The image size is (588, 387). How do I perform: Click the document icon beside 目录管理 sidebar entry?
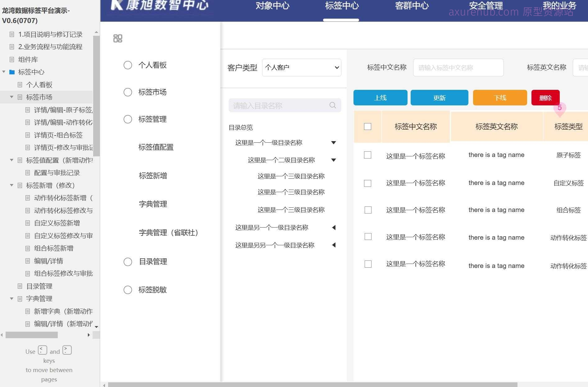click(20, 286)
